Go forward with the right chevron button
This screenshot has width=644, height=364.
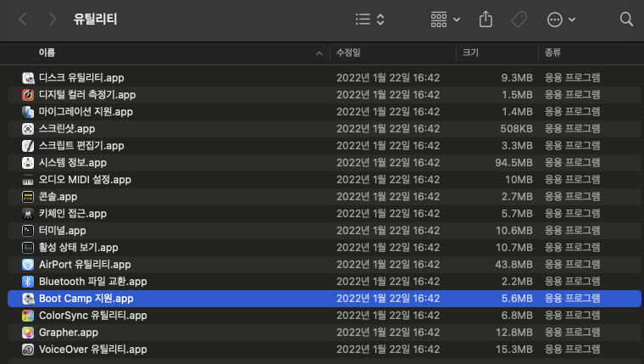[x=53, y=19]
